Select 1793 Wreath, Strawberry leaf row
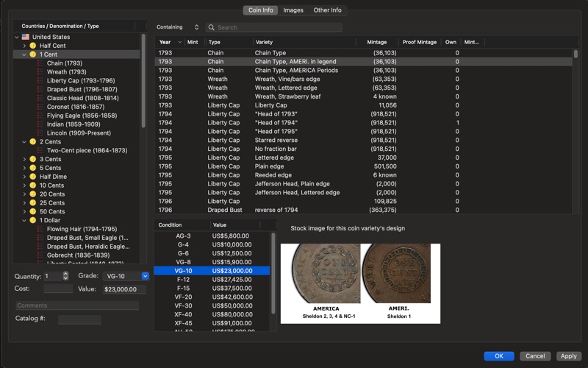 pos(363,96)
